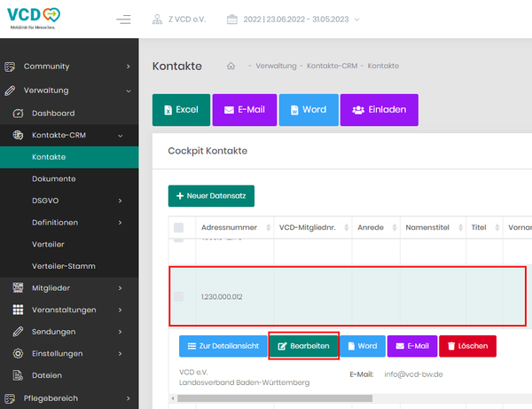Expand the Einstellungen menu chevron
Viewport: 532px width, 409px height.
coord(120,354)
